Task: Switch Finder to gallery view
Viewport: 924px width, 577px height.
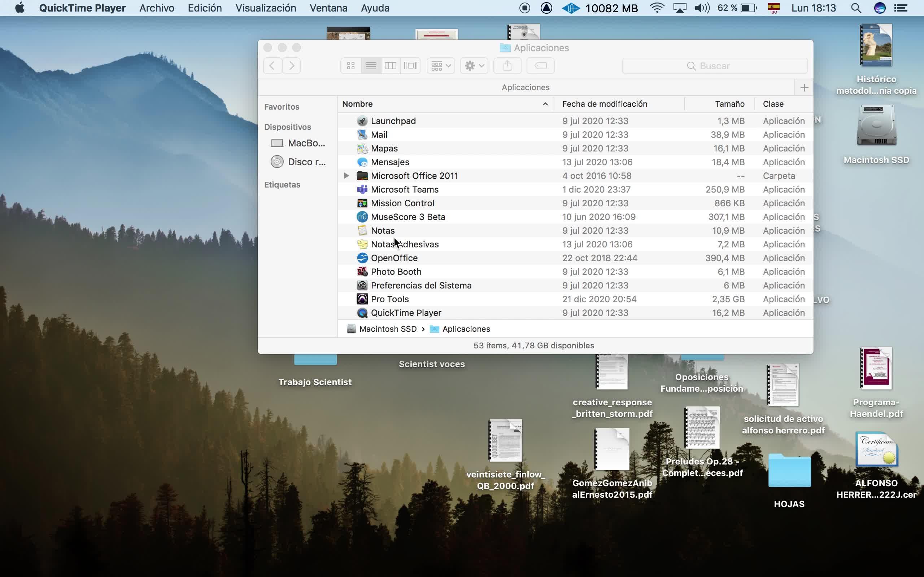Action: click(x=410, y=66)
